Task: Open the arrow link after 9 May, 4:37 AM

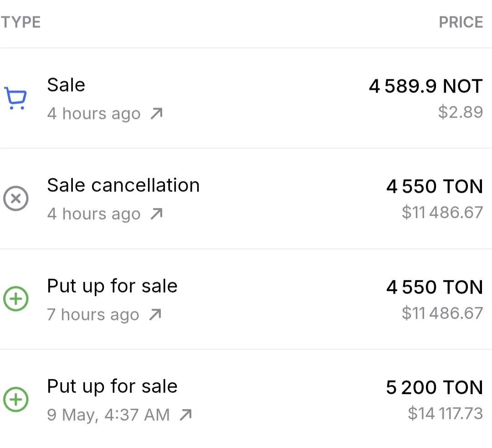Action: (185, 415)
